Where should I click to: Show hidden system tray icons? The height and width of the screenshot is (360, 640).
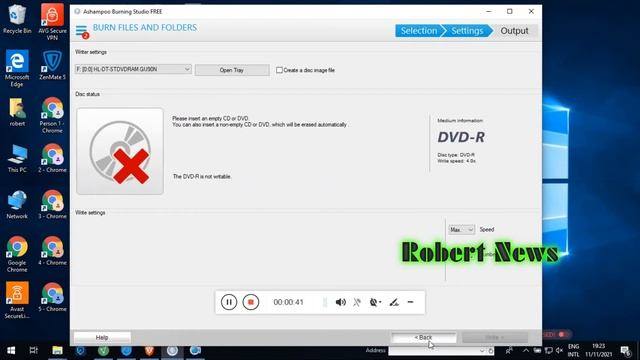(526, 351)
